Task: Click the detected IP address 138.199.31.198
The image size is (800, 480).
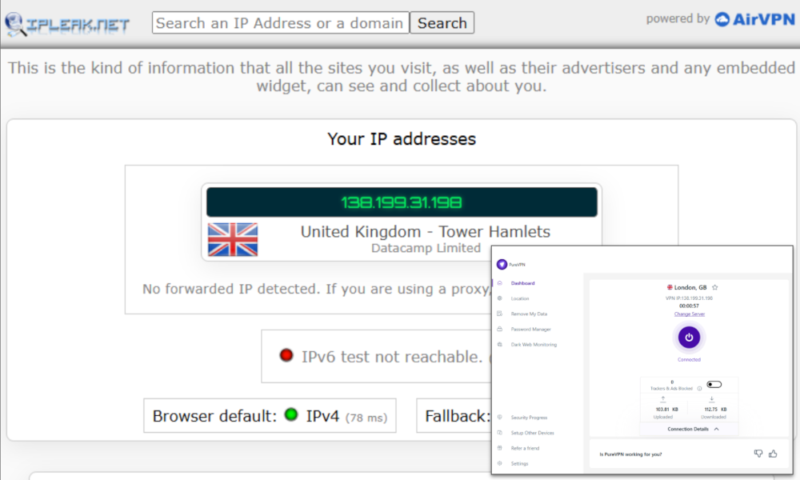Action: (402, 203)
